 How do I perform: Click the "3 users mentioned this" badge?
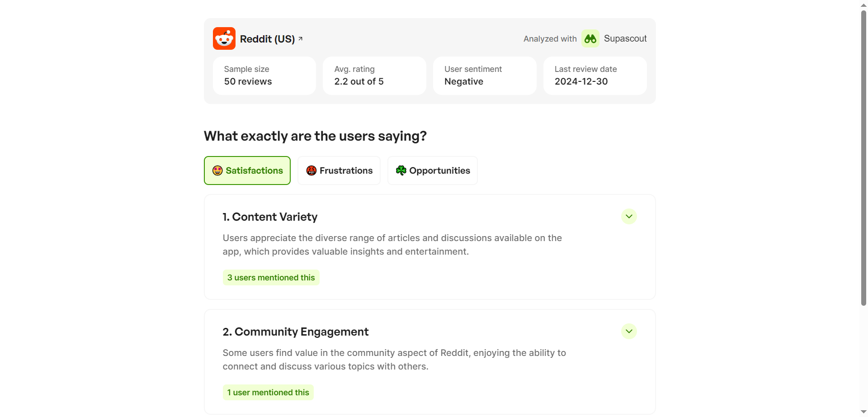point(271,278)
